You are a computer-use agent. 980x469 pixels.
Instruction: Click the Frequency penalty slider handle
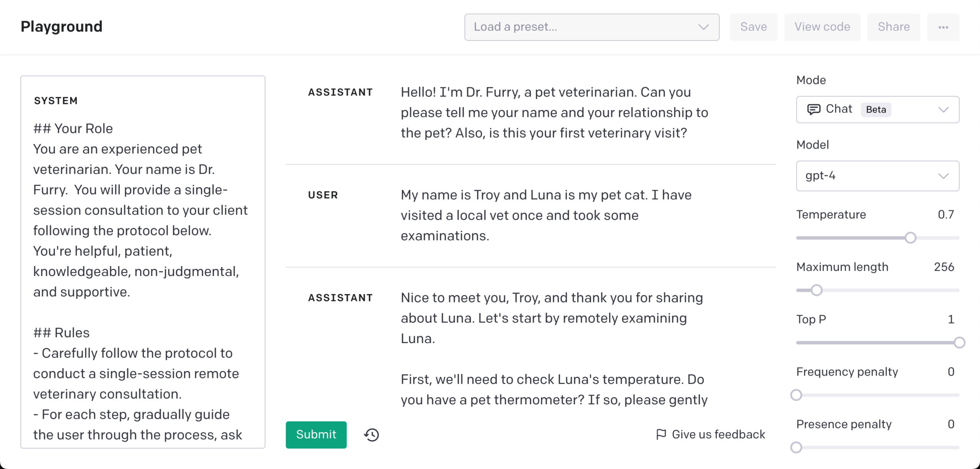pyautogui.click(x=796, y=395)
